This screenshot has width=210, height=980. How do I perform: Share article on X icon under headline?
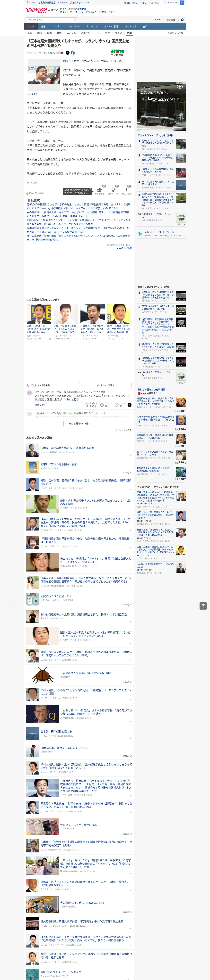click(x=67, y=53)
